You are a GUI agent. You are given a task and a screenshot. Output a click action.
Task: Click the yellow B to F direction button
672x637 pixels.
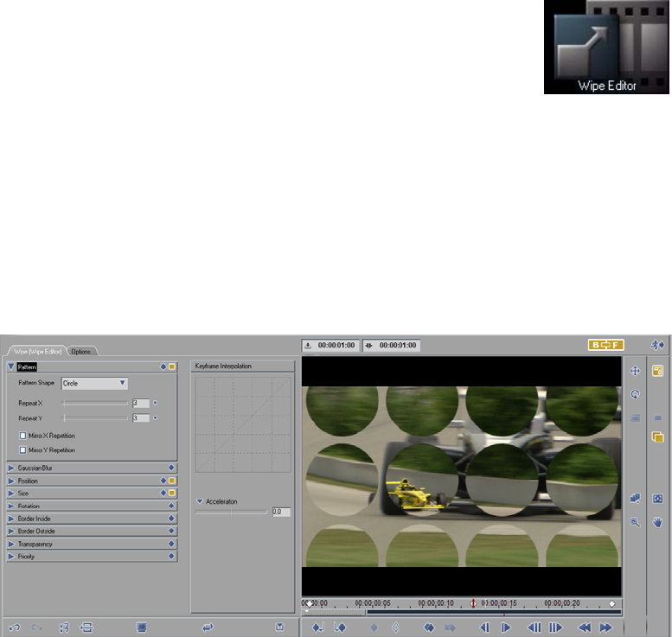click(605, 345)
